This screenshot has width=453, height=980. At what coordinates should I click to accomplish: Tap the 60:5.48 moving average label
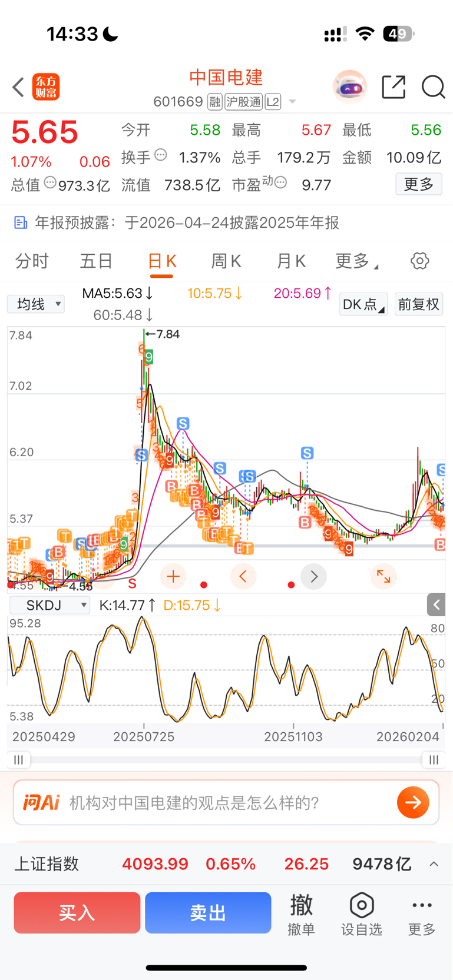click(x=124, y=315)
